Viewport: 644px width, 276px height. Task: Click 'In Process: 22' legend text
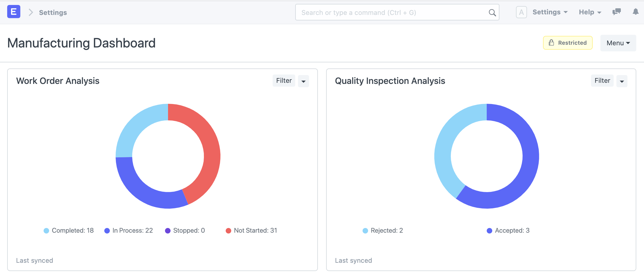(x=133, y=230)
